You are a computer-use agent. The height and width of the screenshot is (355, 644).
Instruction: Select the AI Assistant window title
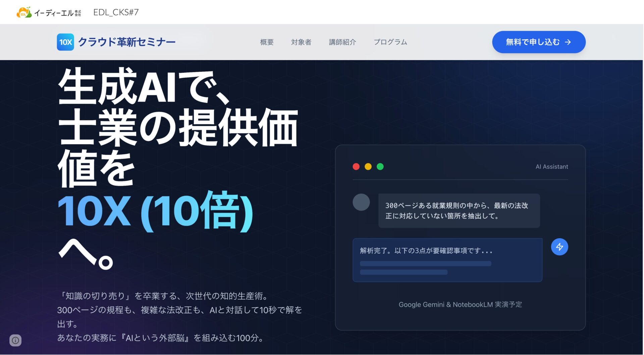point(552,166)
